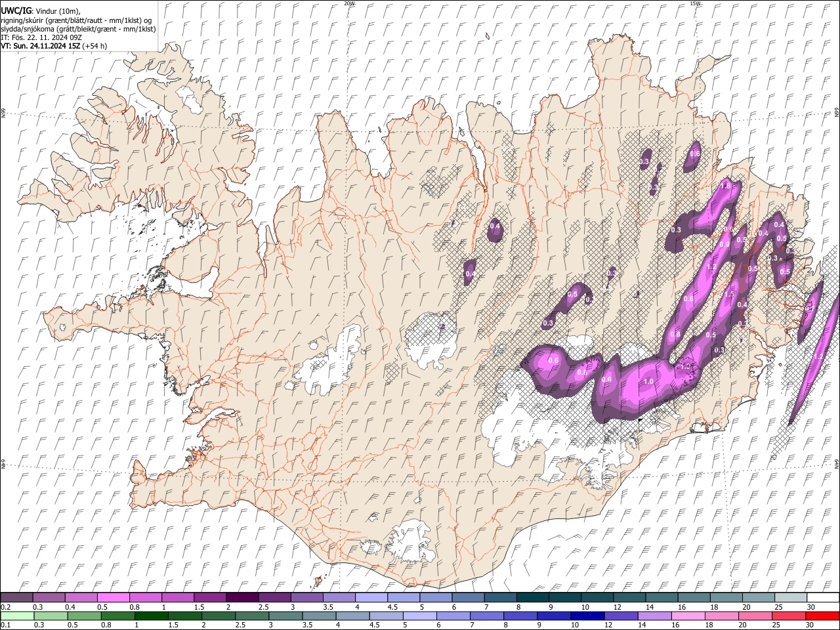Click the 1–1.5 magenta swatch in the top legend
The width and height of the screenshot is (840, 630).
coord(178,597)
